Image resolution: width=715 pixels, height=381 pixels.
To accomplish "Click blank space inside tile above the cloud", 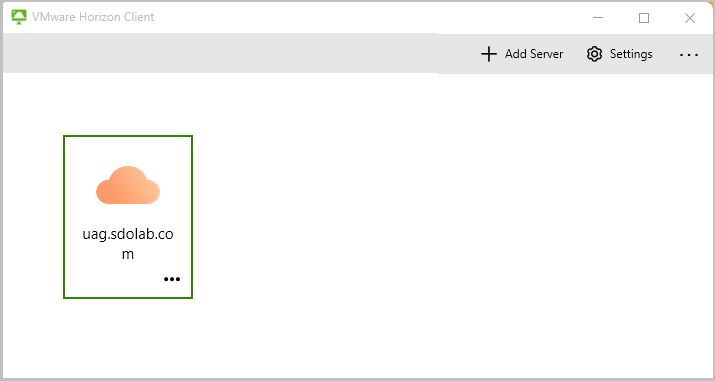I will (128, 150).
